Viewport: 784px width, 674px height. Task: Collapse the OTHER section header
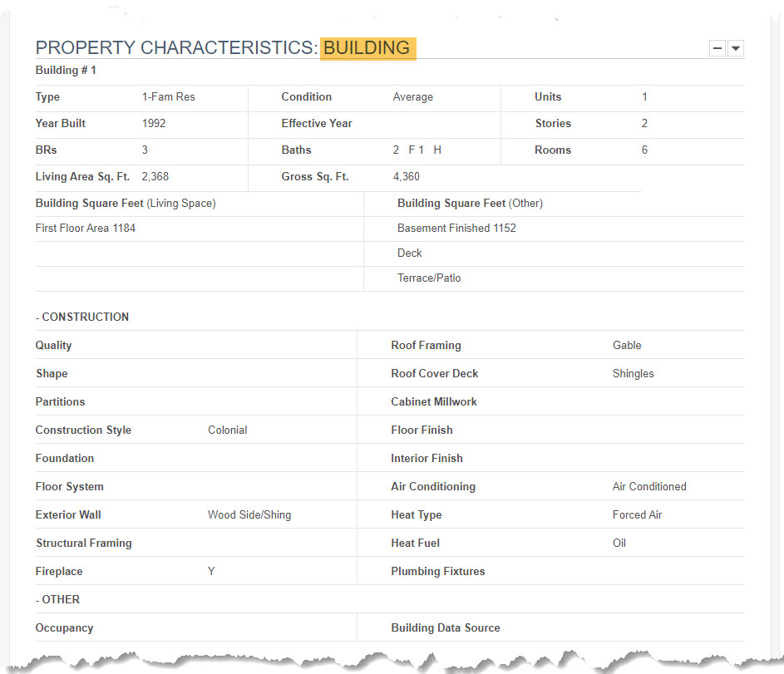click(57, 599)
